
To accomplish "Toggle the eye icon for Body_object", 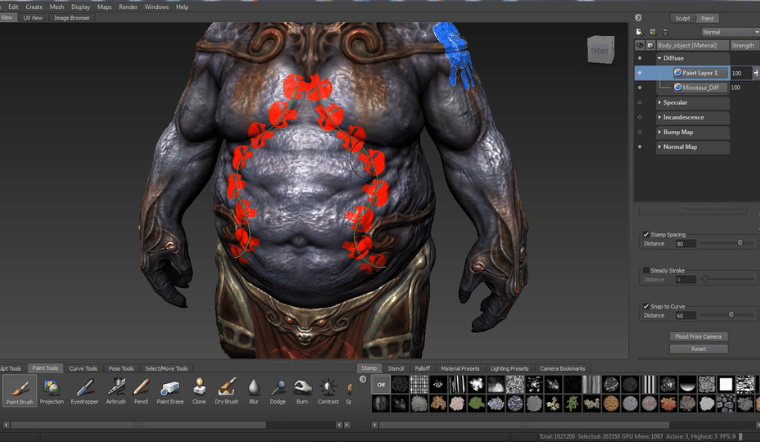I will [640, 45].
